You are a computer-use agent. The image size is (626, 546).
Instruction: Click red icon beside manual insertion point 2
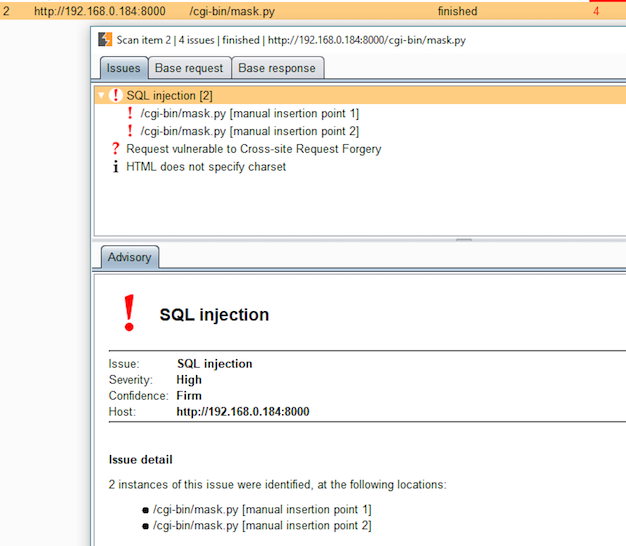(129, 131)
